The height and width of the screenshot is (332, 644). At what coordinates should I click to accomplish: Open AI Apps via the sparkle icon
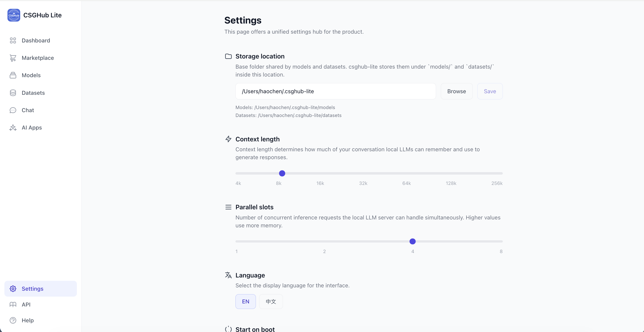(13, 128)
